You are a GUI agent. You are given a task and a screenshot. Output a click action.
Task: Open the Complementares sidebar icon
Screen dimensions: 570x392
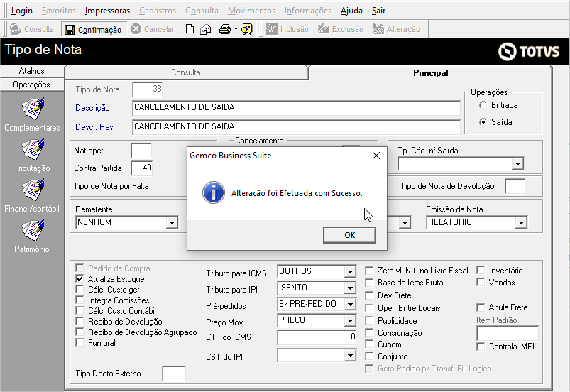click(33, 109)
